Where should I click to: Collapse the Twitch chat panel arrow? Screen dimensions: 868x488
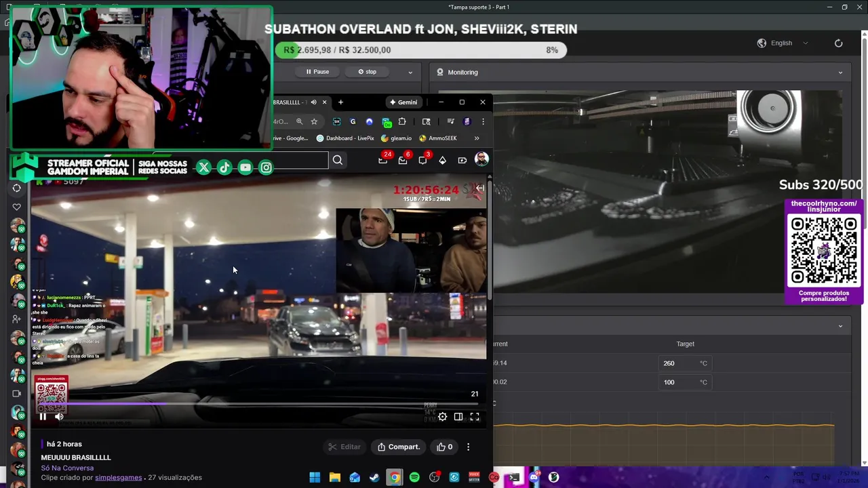(479, 188)
